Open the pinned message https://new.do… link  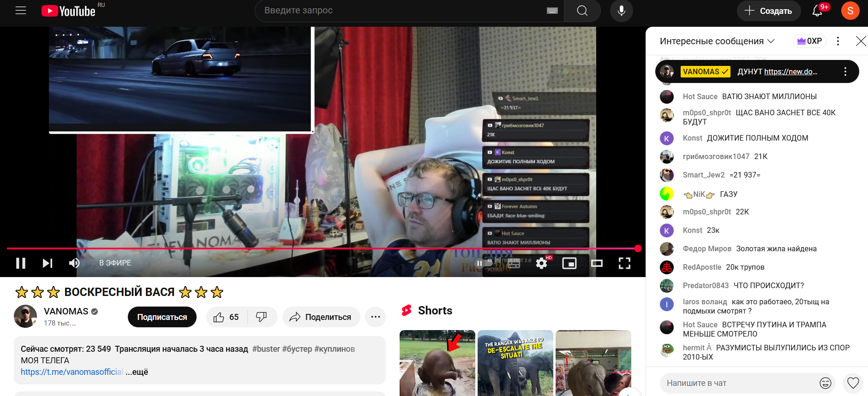(790, 71)
